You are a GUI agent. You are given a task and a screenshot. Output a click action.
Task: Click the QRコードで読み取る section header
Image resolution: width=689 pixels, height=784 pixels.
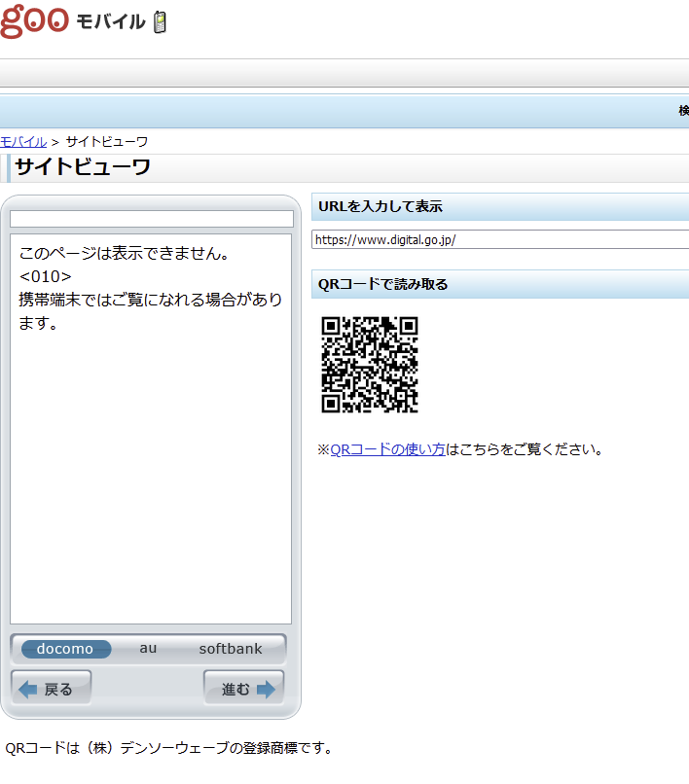coord(500,284)
